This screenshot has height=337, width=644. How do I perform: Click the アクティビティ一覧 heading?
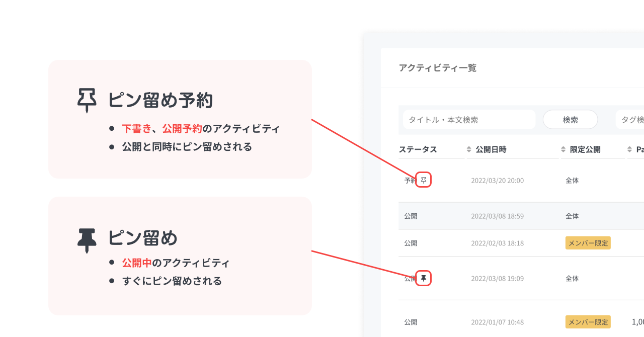point(437,68)
